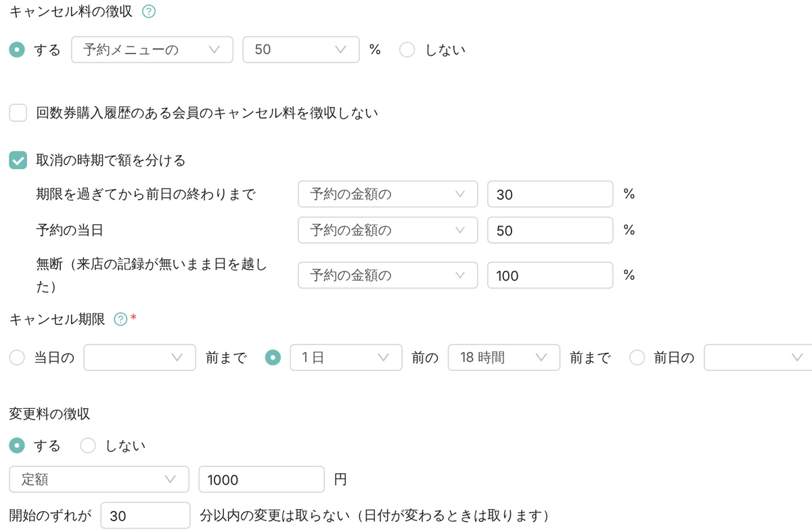Click the 取消の時期で額を分ける label
Image resolution: width=812 pixels, height=530 pixels.
111,160
